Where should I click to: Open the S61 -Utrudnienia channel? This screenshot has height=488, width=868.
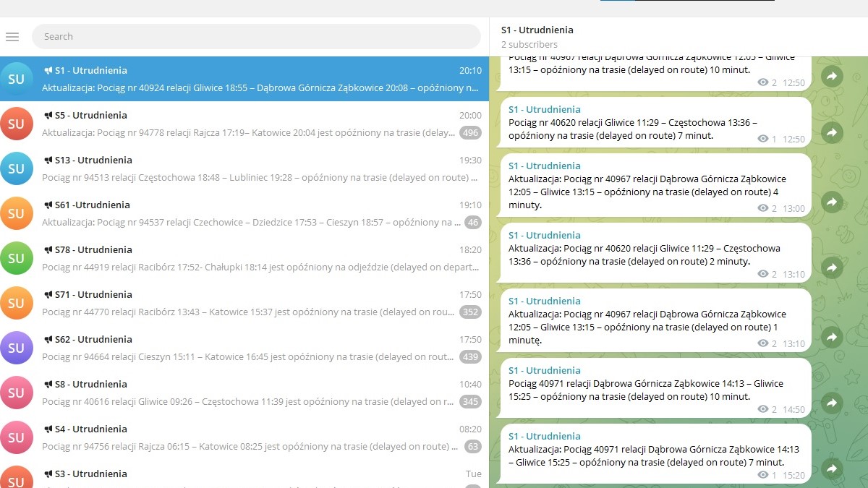246,213
